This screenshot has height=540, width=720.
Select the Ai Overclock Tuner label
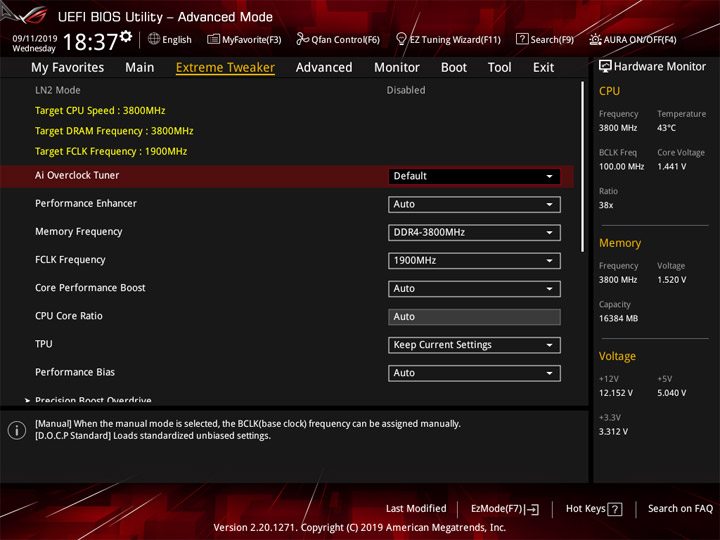pyautogui.click(x=77, y=175)
